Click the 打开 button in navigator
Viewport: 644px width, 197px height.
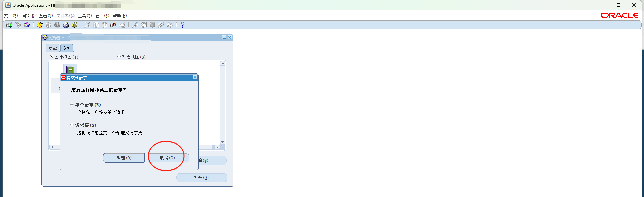(201, 177)
